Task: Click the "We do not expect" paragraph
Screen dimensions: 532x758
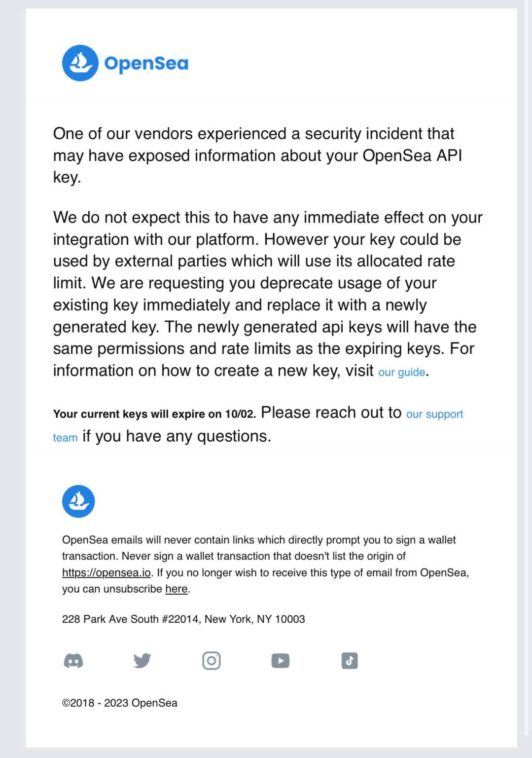Action: pyautogui.click(x=268, y=294)
